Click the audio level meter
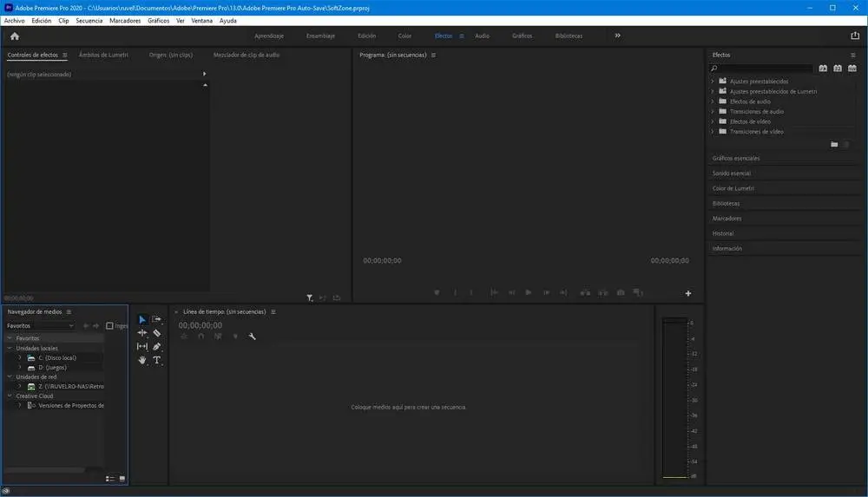868x497 pixels. 674,397
